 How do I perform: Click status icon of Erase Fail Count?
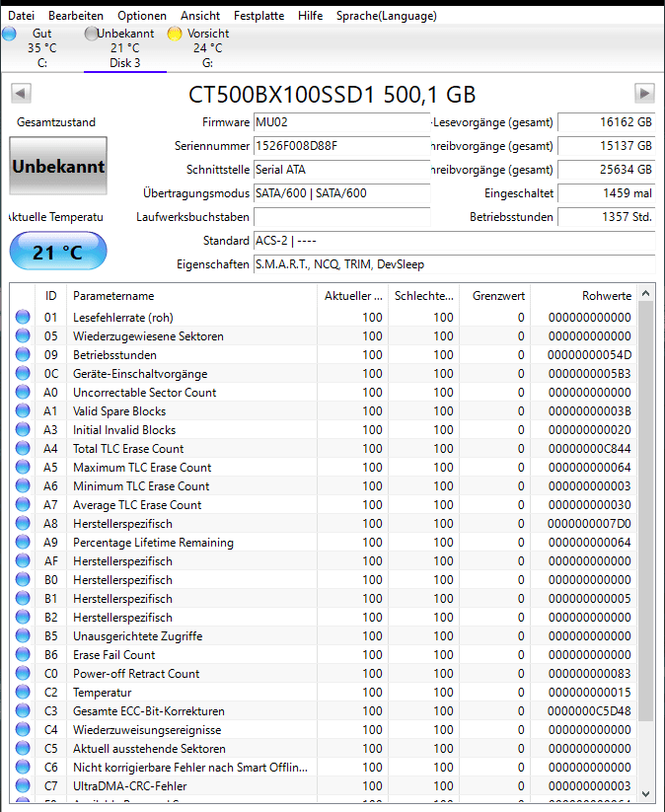(x=23, y=654)
